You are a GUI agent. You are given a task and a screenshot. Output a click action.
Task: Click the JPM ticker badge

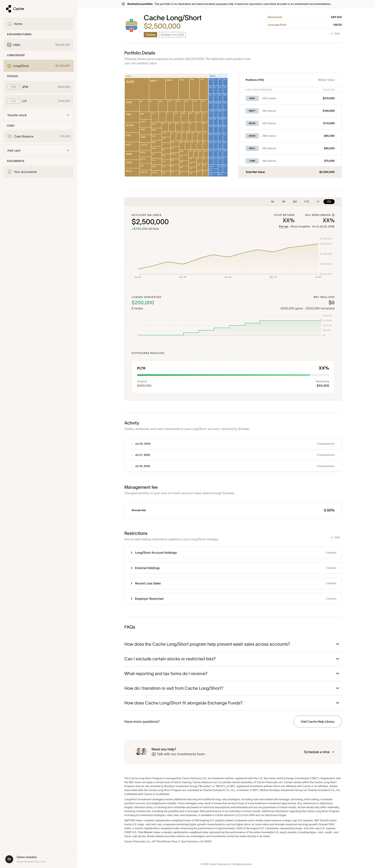(x=13, y=87)
